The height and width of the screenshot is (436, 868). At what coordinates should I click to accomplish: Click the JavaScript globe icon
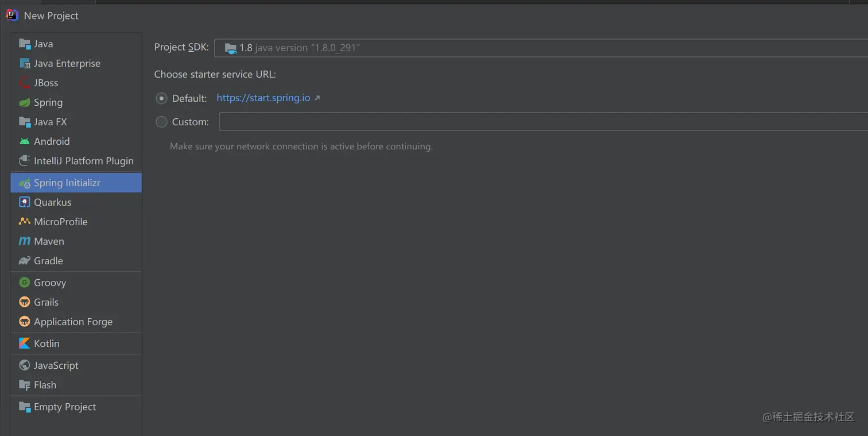point(25,365)
